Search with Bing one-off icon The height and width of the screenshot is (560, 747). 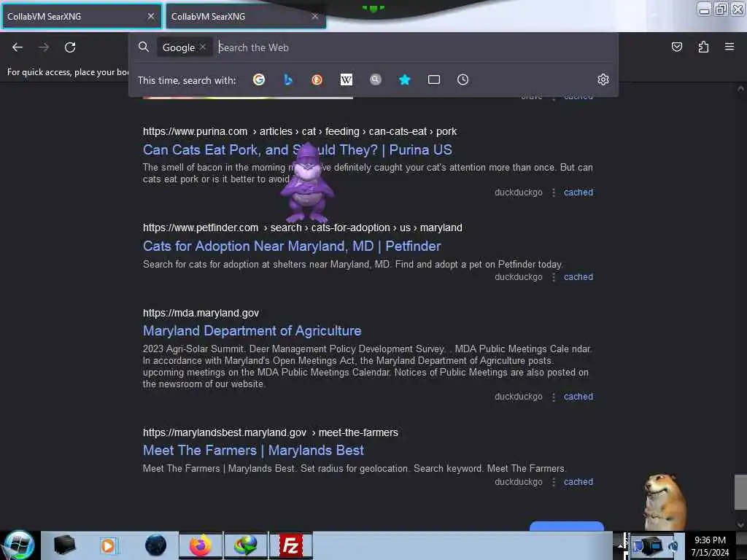point(287,79)
